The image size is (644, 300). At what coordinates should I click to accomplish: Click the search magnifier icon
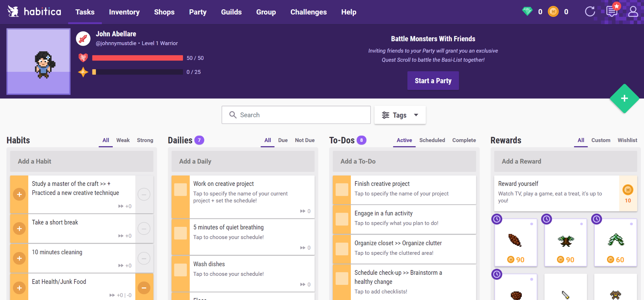(233, 115)
